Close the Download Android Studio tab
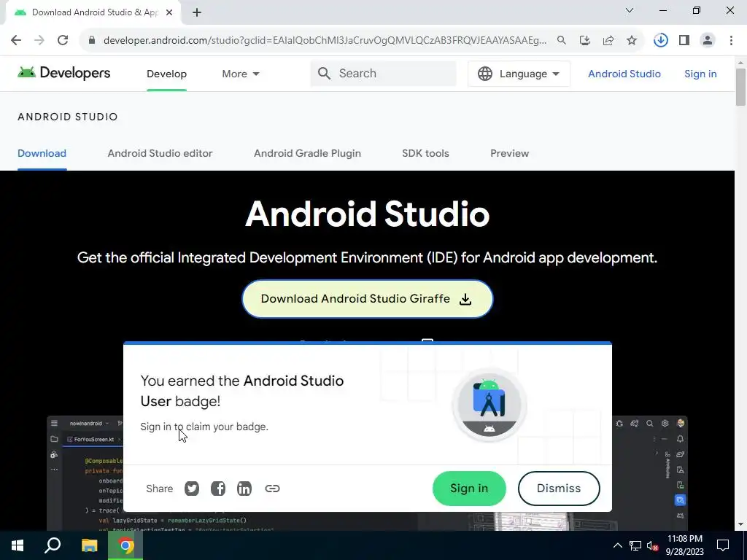 pos(169,12)
